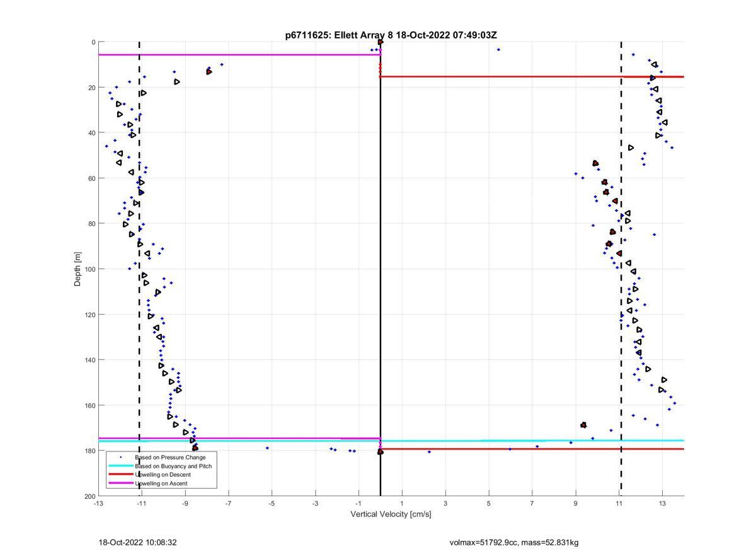Click depth axis tick label 80
The image size is (756, 558).
(x=91, y=224)
